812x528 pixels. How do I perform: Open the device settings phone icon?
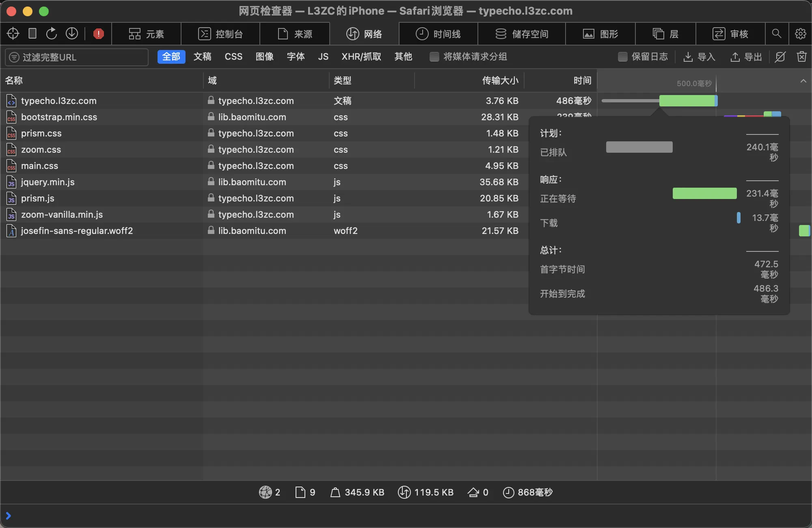click(x=32, y=33)
